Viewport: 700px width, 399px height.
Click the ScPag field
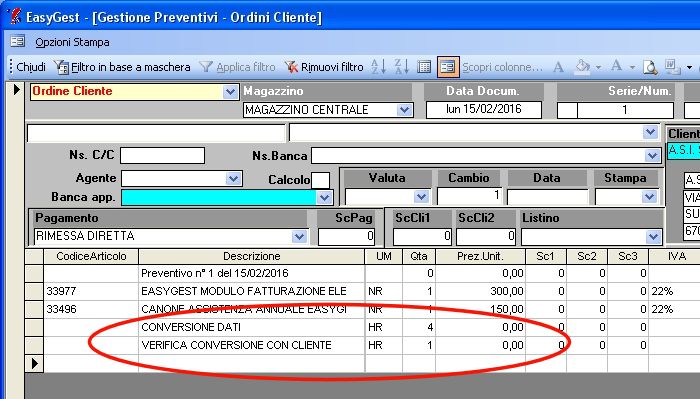[x=346, y=237]
